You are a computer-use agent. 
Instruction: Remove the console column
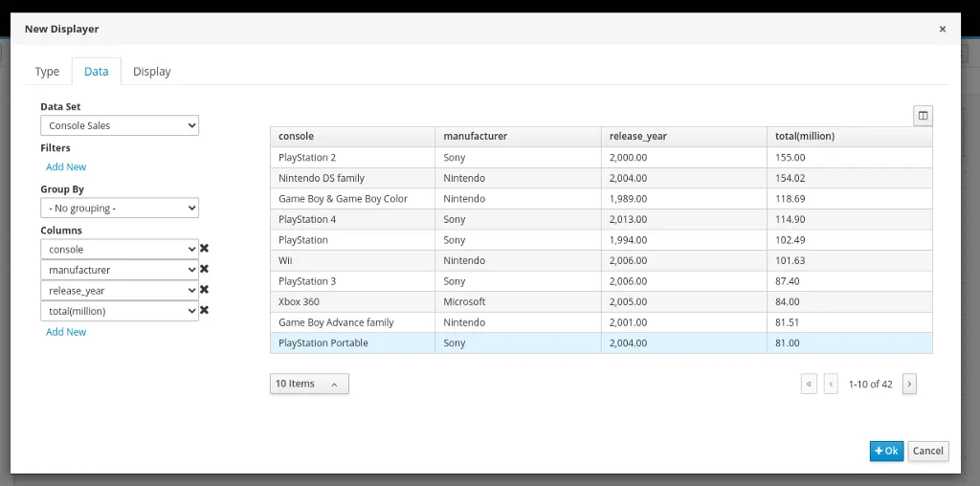click(x=204, y=249)
